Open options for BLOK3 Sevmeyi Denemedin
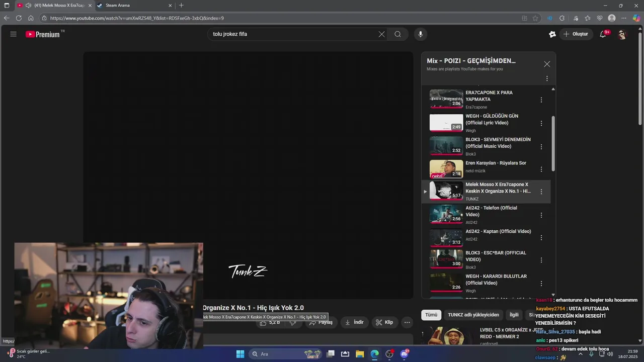Viewport: 644px width, 362px height. click(x=541, y=147)
